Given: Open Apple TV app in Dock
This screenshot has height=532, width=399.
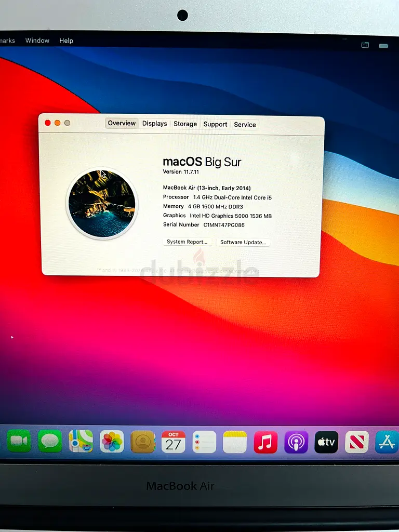Looking at the screenshot, I should [326, 442].
